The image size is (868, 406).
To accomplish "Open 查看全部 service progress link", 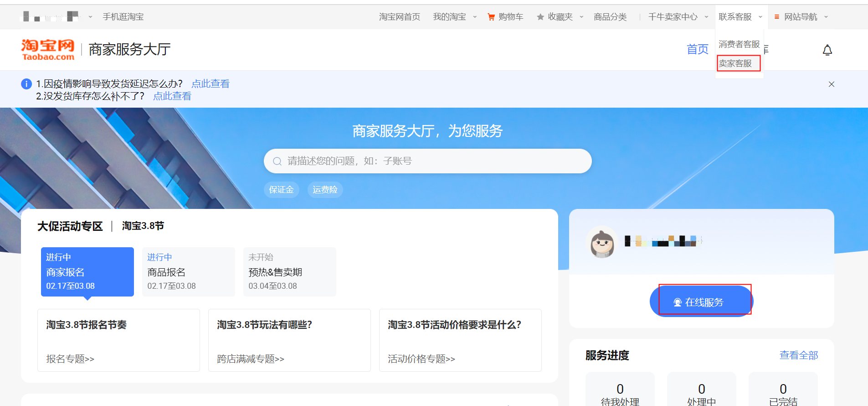I will pyautogui.click(x=798, y=355).
